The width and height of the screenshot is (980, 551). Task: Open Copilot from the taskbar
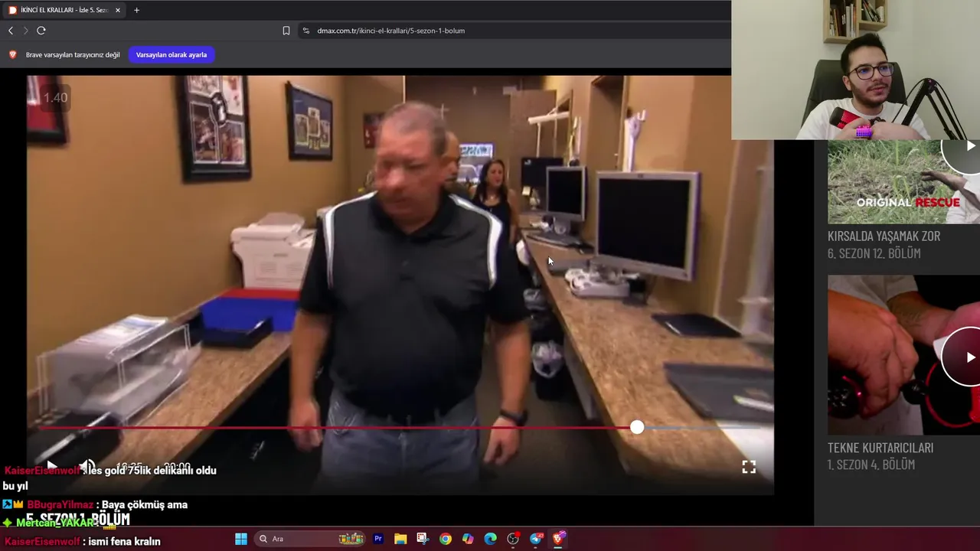pos(468,539)
